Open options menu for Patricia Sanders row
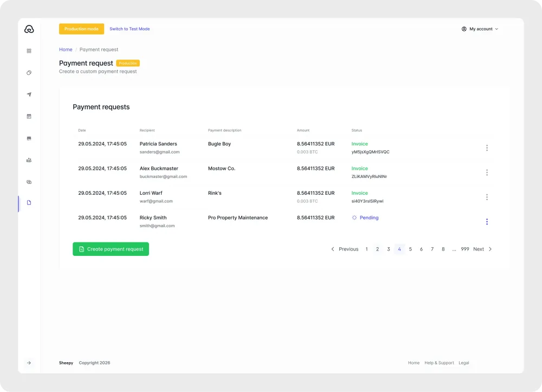This screenshot has height=392, width=542. tap(487, 148)
